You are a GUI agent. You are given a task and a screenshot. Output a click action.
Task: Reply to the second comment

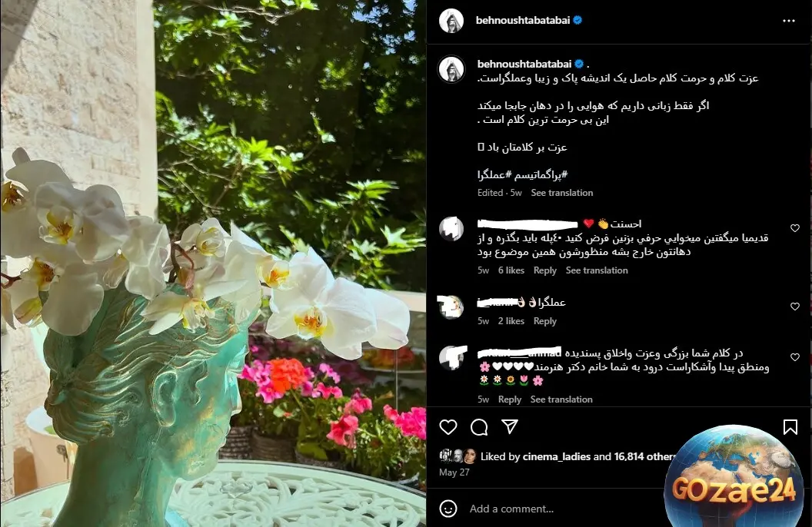[544, 320]
